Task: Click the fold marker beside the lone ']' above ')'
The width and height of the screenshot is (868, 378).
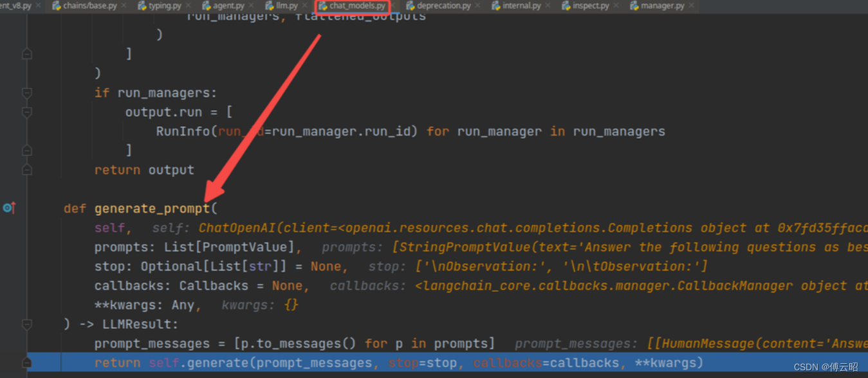Action: [27, 54]
